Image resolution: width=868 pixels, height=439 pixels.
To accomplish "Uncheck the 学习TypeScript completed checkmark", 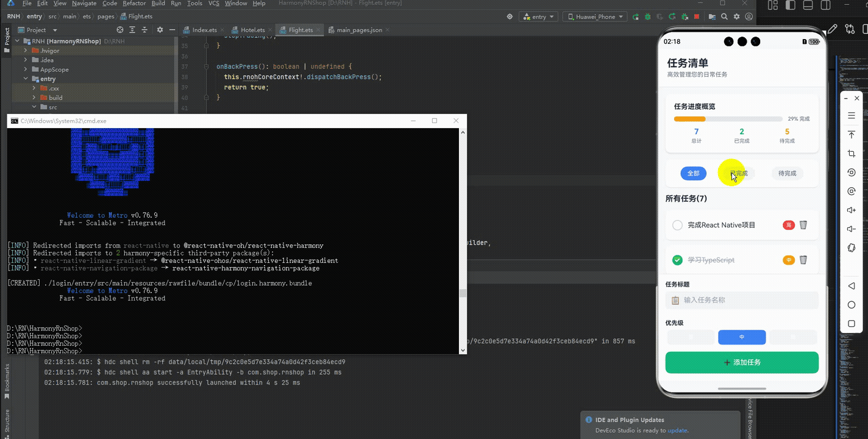I will click(677, 260).
